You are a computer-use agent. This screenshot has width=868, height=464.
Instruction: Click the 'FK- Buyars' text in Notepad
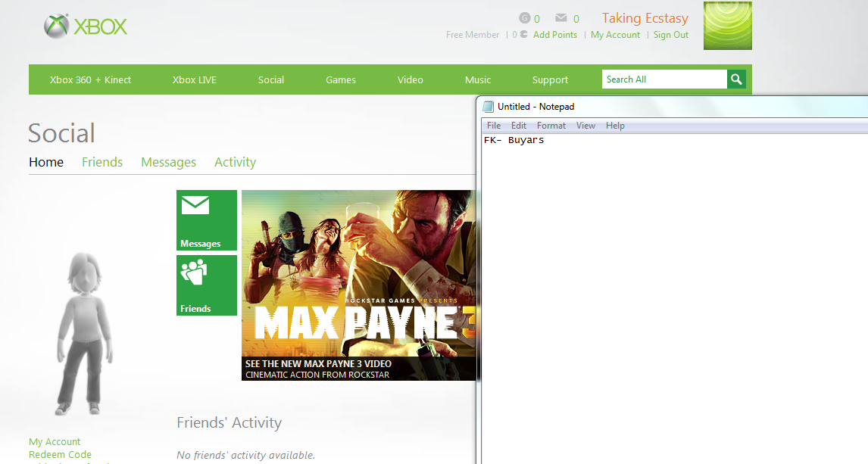[514, 140]
